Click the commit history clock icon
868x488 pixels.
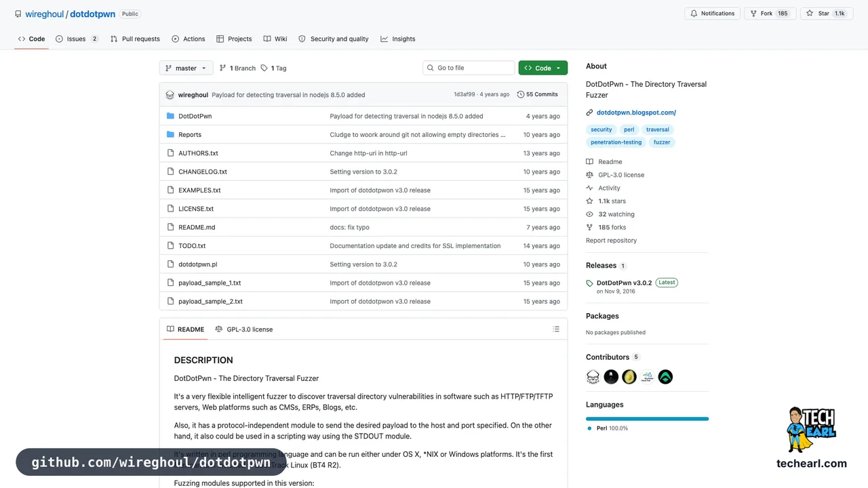[521, 95]
